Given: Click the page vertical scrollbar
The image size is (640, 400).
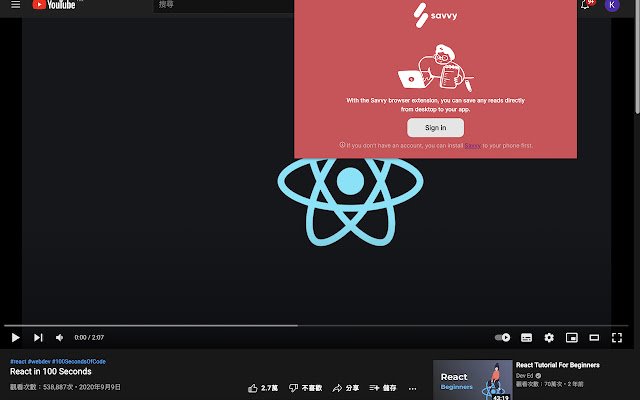Looking at the screenshot, I should [x=637, y=57].
